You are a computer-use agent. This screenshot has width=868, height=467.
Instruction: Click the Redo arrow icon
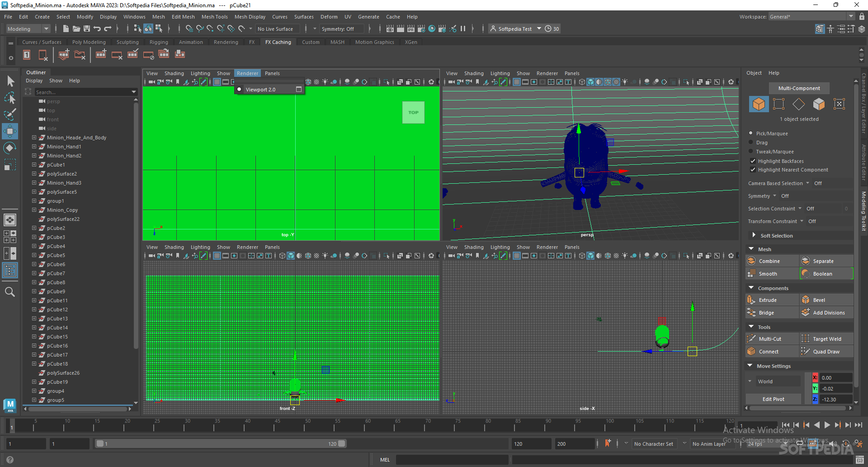(108, 29)
